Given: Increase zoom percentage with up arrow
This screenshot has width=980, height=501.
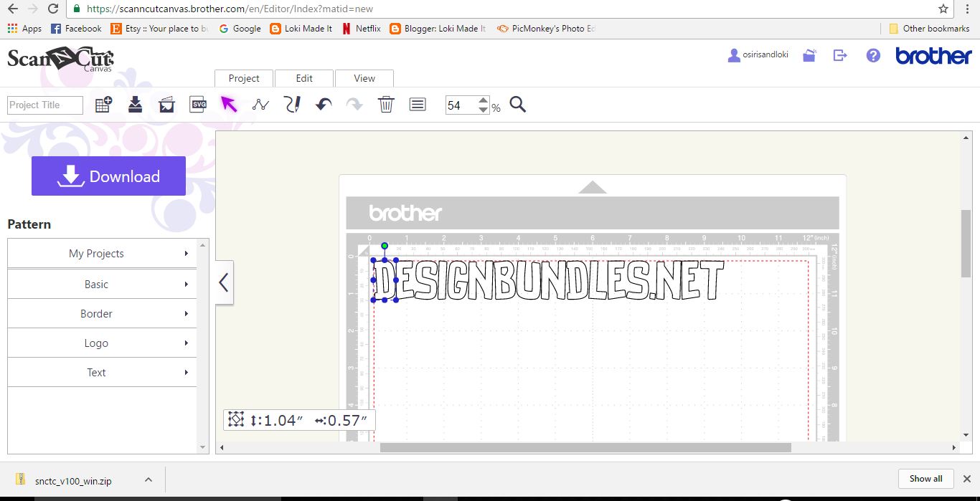Looking at the screenshot, I should click(484, 101).
